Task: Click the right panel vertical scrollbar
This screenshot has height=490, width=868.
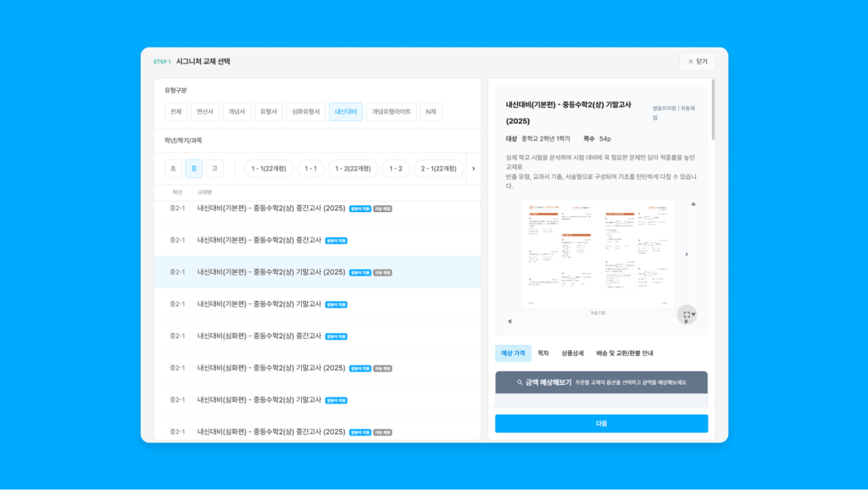Action: point(712,109)
